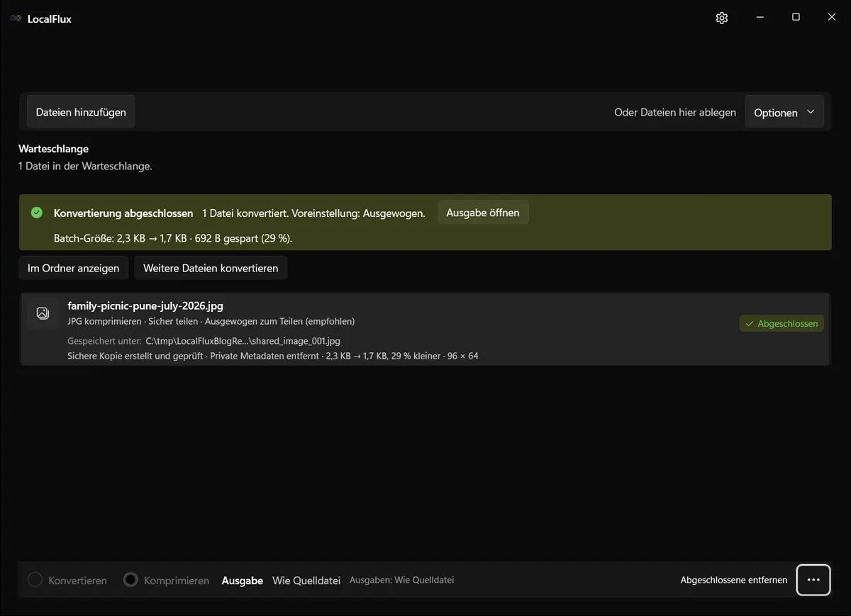Select the family-picnic-pune-july-2026.jpg file name

pyautogui.click(x=145, y=306)
